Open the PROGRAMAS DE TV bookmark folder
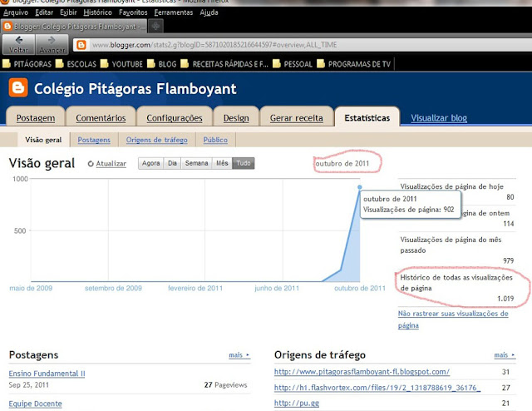 click(x=354, y=64)
